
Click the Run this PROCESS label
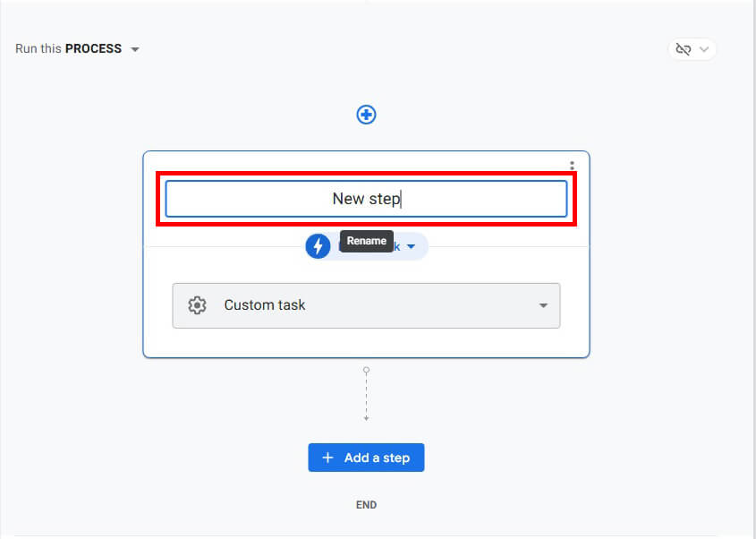tap(68, 48)
